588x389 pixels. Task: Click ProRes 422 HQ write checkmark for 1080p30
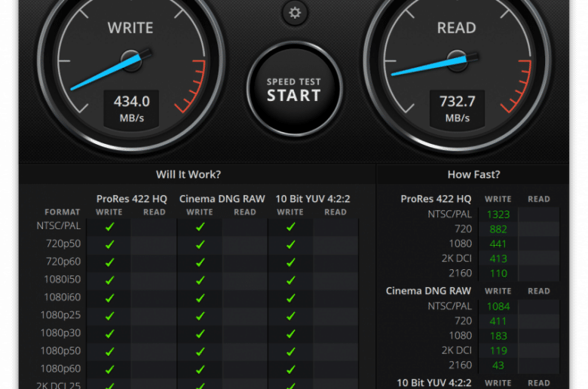tap(109, 333)
